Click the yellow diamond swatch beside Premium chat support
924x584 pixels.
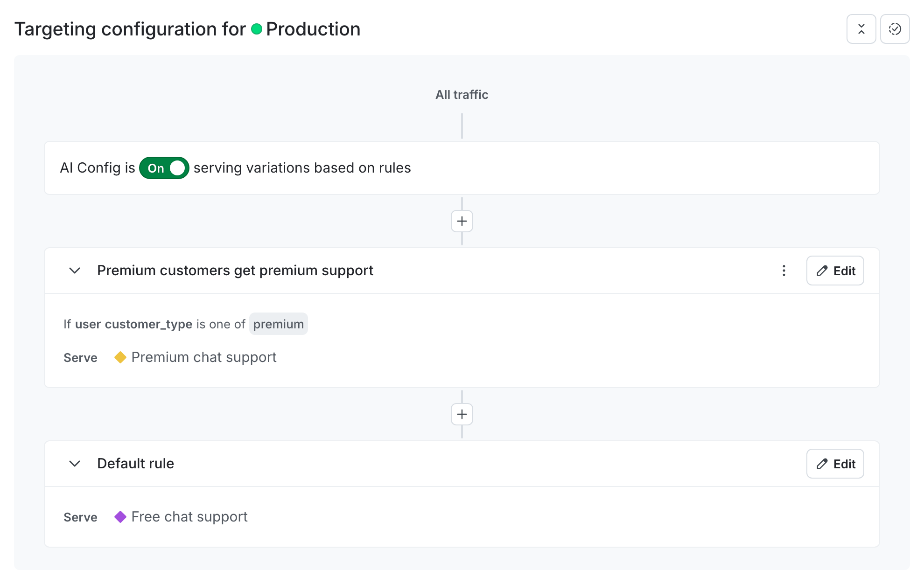[121, 357]
